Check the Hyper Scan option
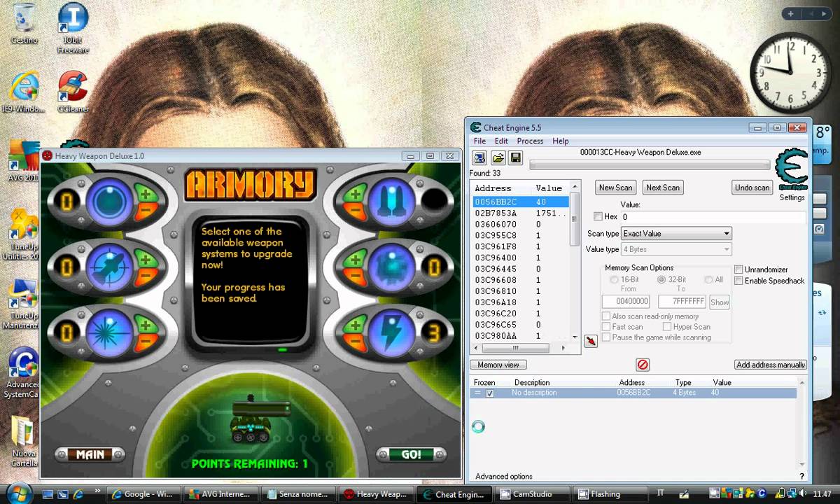The height and width of the screenshot is (504, 840). pyautogui.click(x=667, y=327)
